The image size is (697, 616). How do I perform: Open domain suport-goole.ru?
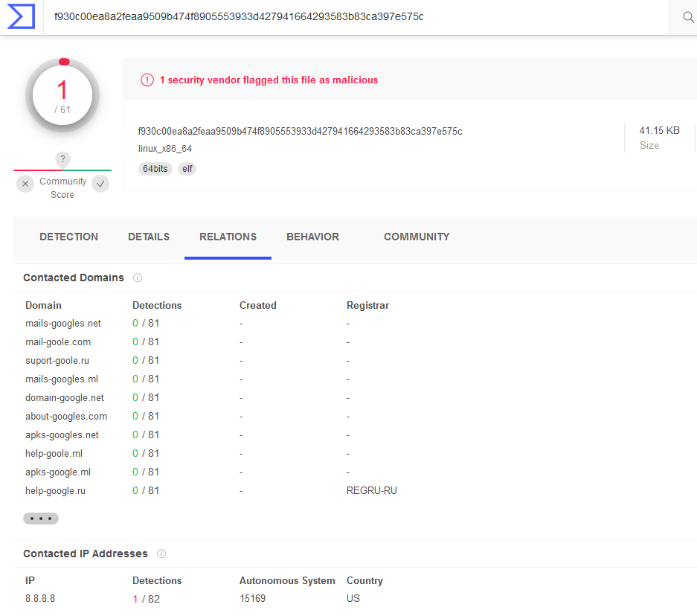(x=57, y=361)
